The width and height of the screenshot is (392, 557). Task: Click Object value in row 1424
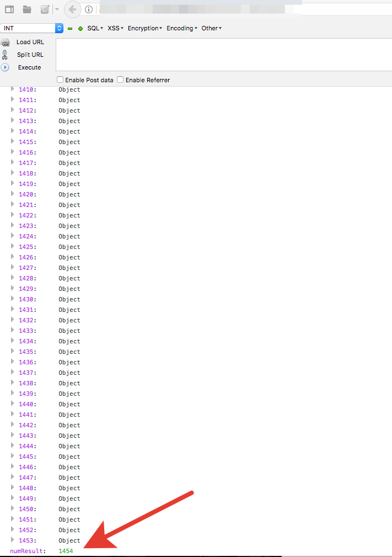(69, 236)
